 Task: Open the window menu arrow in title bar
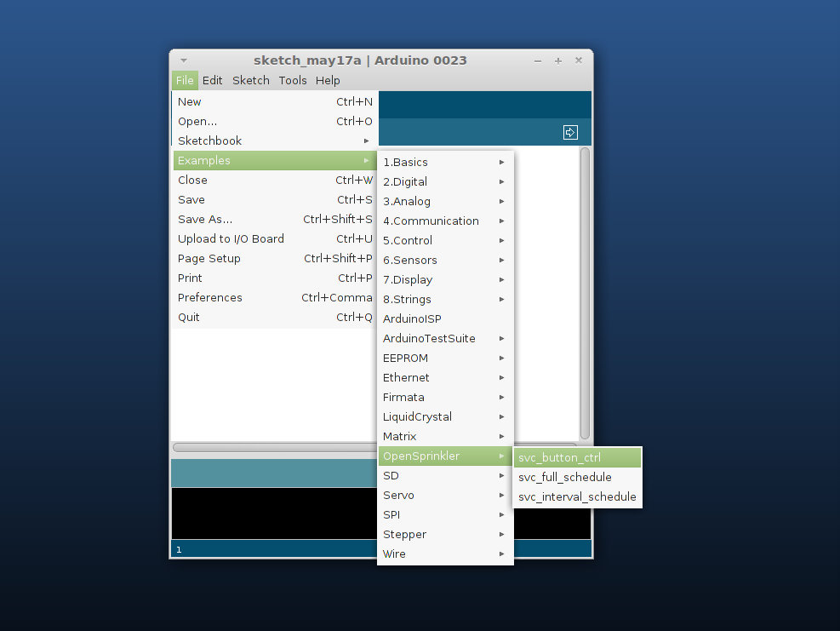[184, 60]
